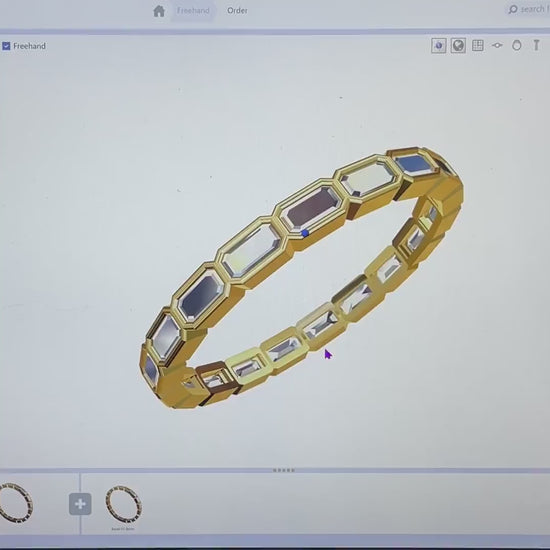The height and width of the screenshot is (550, 550).
Task: Uncheck the Freehand checkbox
Action: coord(6,46)
